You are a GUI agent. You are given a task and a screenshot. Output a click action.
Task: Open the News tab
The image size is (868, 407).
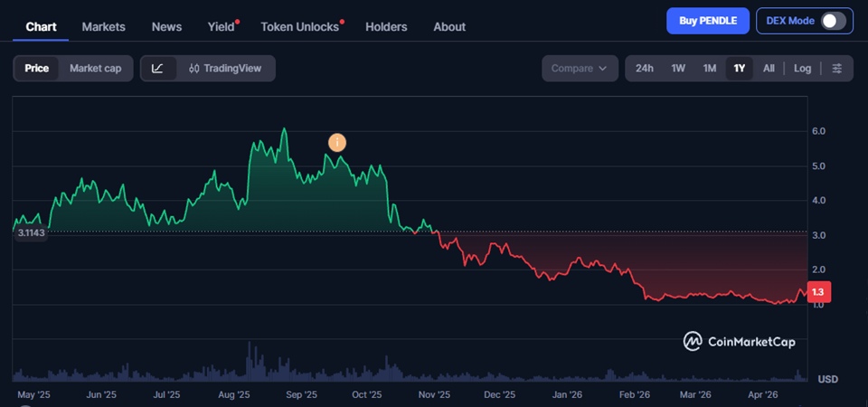coord(166,26)
